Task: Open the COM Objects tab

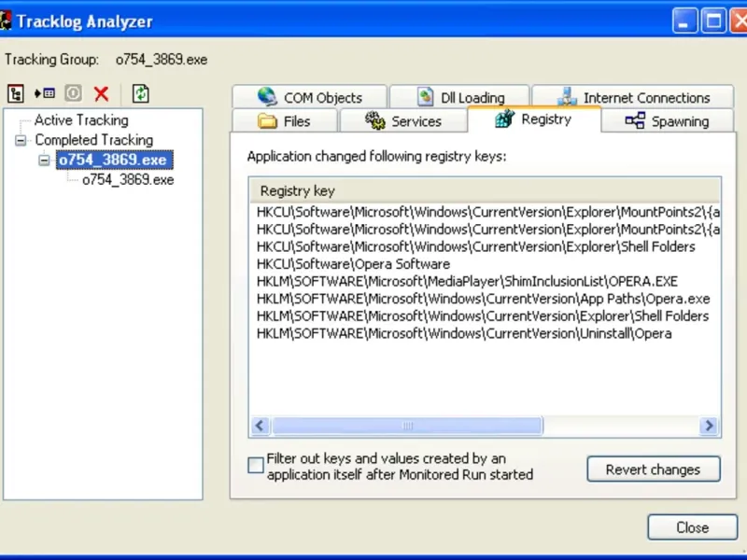Action: tap(310, 97)
